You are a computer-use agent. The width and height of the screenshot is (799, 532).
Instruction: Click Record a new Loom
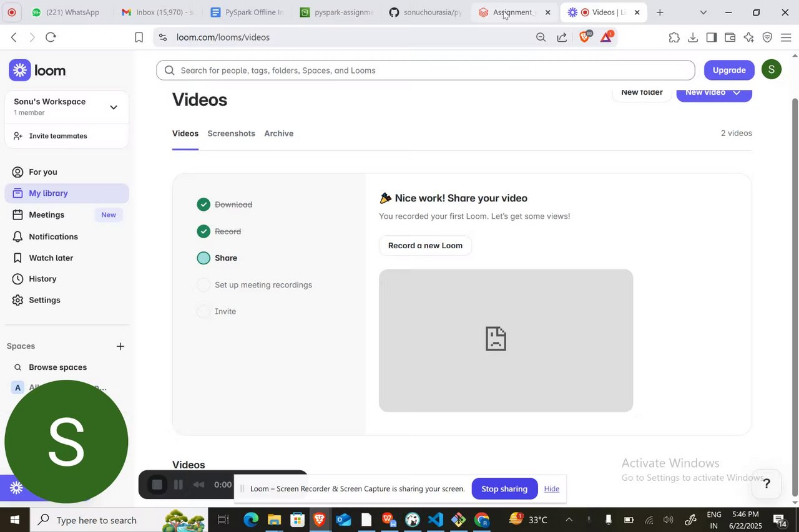tap(425, 246)
